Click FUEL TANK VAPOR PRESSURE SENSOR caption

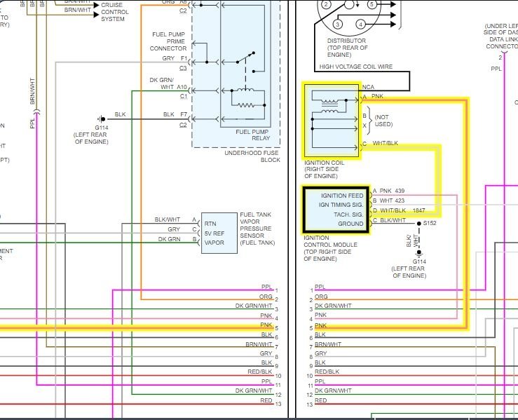tap(257, 229)
